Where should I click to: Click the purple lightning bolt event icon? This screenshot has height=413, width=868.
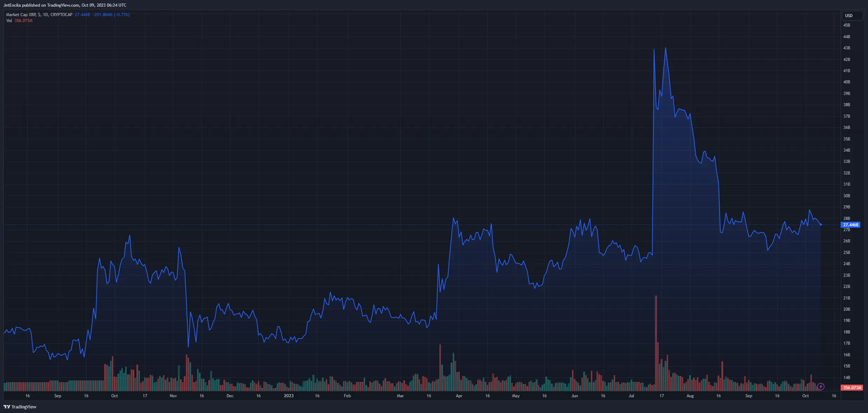pos(821,387)
